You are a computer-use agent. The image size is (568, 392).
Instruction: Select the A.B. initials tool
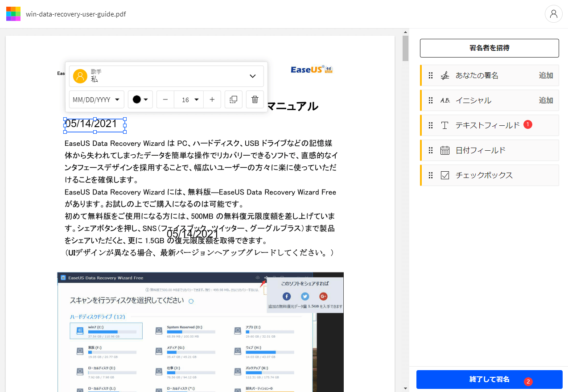pyautogui.click(x=445, y=100)
